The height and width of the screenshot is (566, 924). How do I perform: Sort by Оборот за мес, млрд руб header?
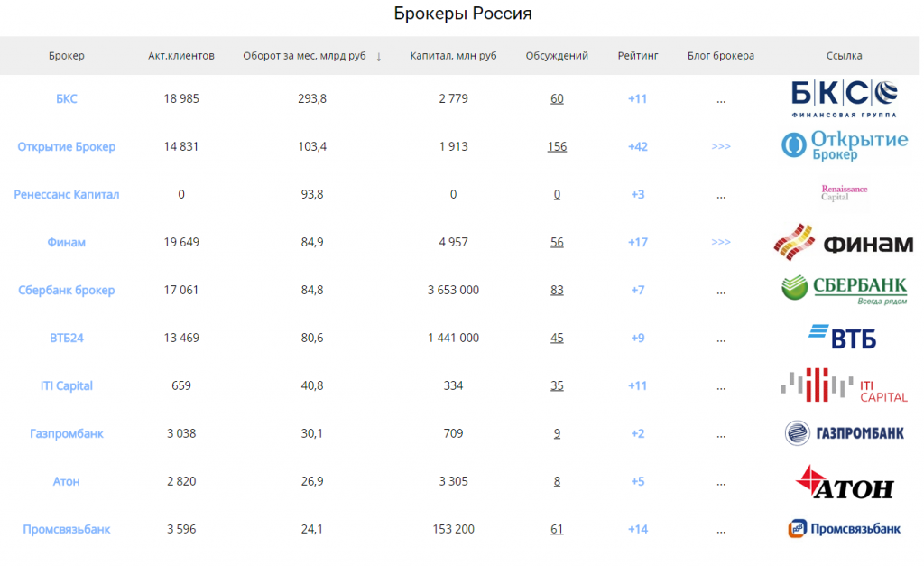[x=305, y=55]
